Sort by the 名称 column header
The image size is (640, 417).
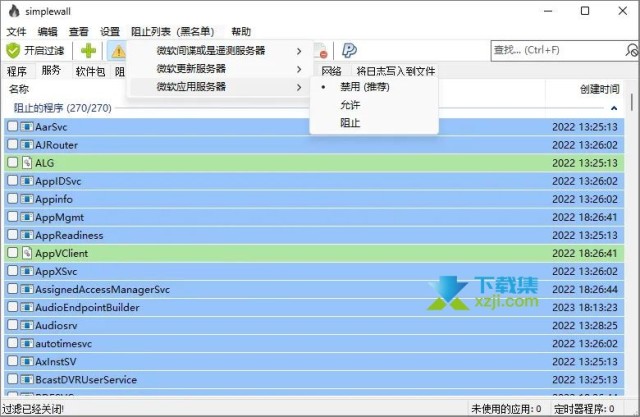click(19, 89)
